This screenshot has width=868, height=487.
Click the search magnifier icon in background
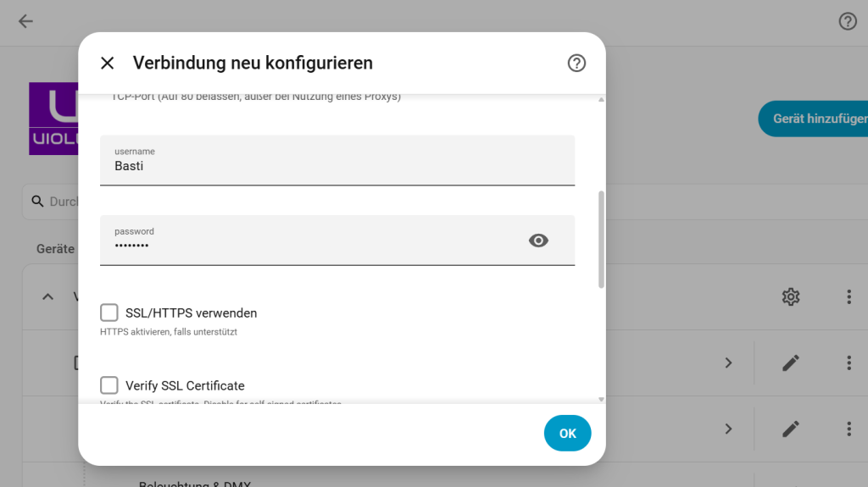tap(37, 202)
